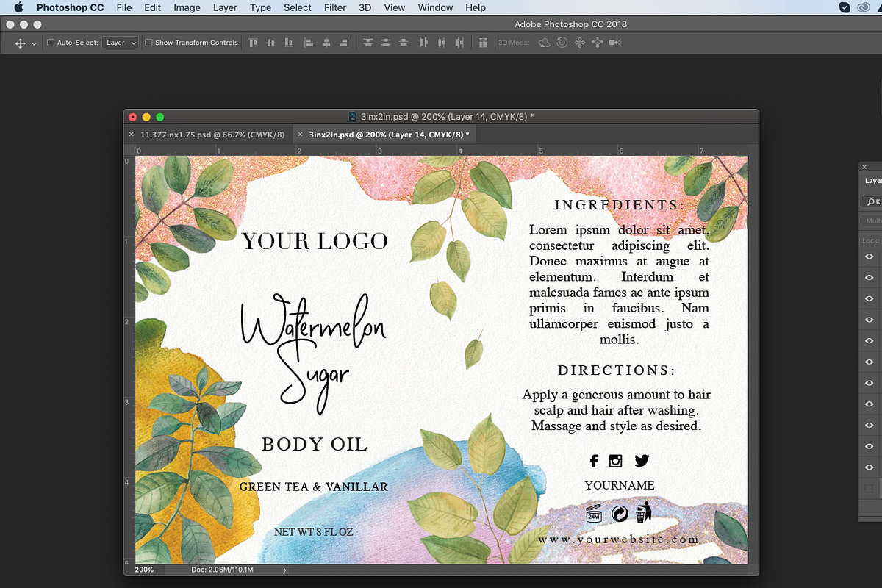Select 3D Mode orbit camera icon

[x=545, y=43]
